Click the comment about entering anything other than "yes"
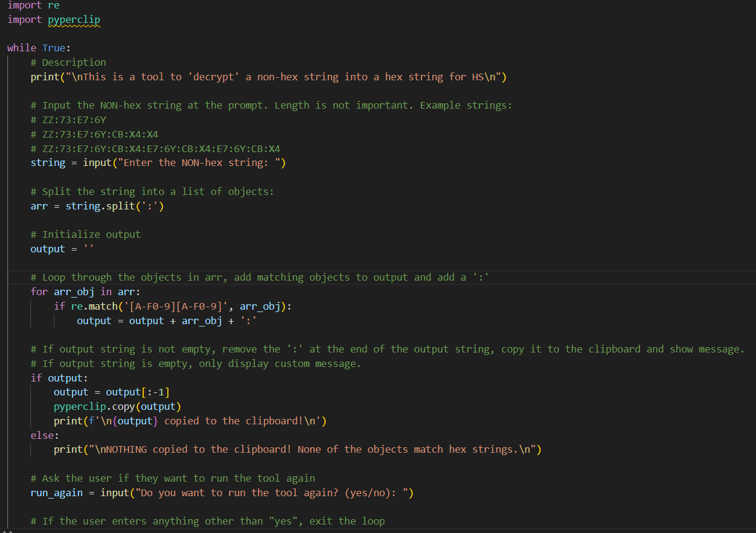This screenshot has height=533, width=756. 208,521
